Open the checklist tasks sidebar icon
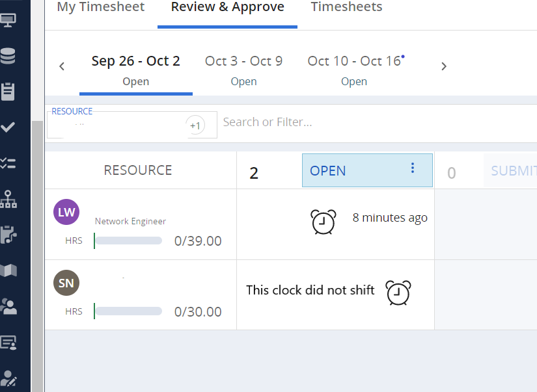 [8, 163]
